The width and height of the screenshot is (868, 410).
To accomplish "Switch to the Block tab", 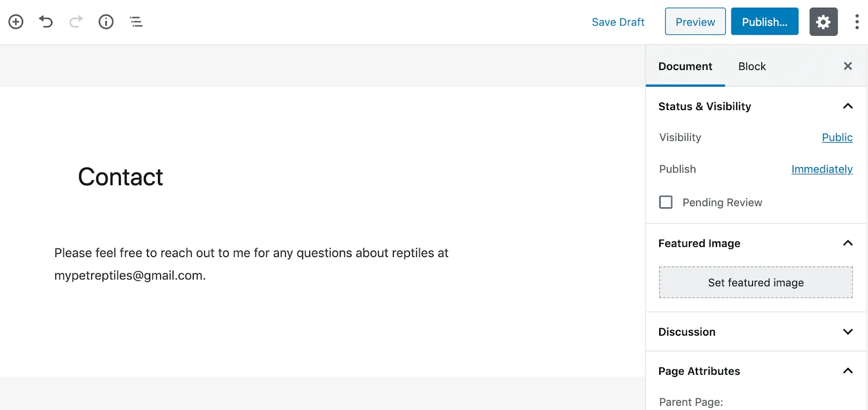I will pos(752,66).
